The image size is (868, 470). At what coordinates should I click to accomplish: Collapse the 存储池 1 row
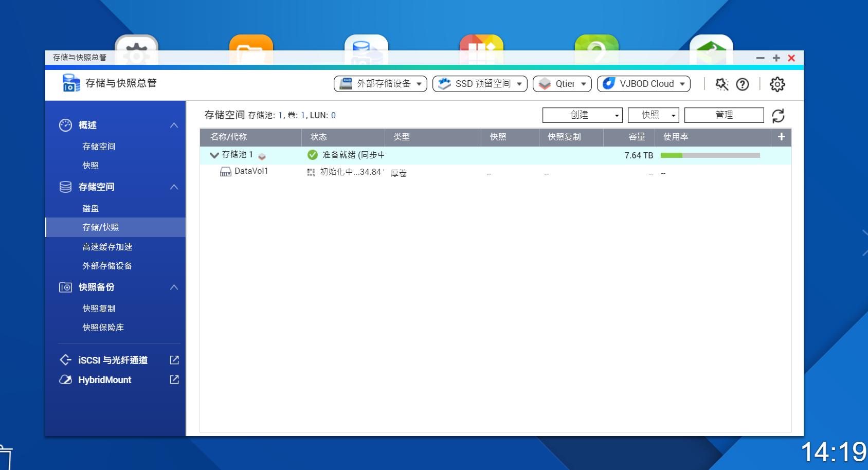point(213,154)
